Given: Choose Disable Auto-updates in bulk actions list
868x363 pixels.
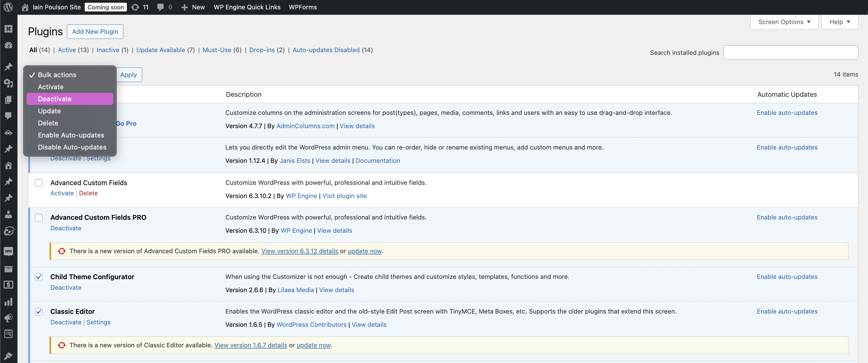Looking at the screenshot, I should (70, 147).
